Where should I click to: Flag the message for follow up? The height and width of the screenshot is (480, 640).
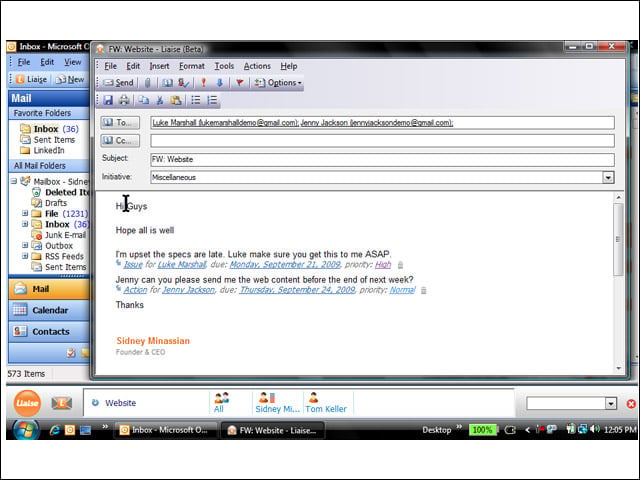[x=240, y=83]
